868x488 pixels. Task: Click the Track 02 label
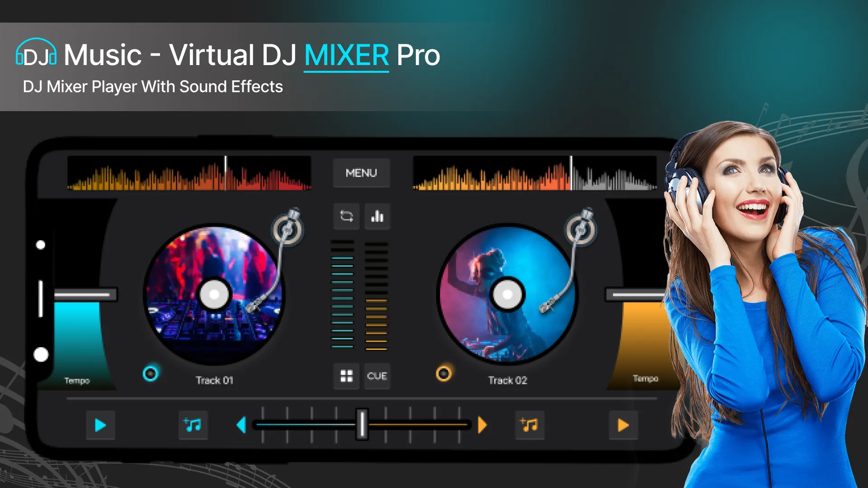(508, 380)
